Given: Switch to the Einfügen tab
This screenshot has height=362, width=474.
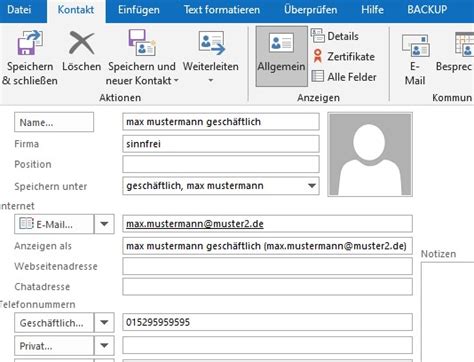Looking at the screenshot, I should [x=139, y=10].
